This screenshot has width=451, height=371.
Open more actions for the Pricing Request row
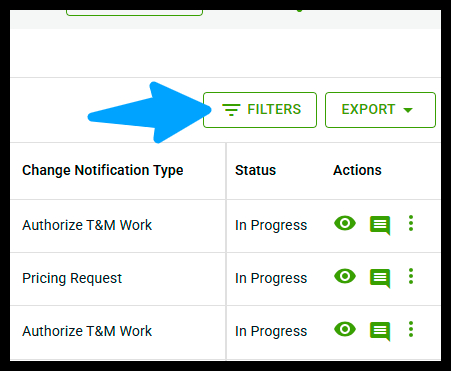[411, 276]
